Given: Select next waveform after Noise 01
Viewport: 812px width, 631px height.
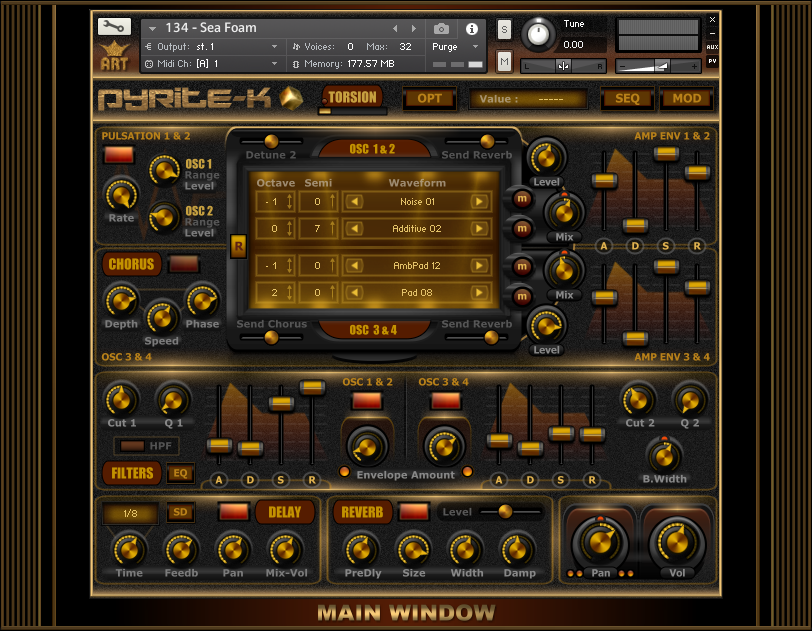Looking at the screenshot, I should [x=480, y=202].
